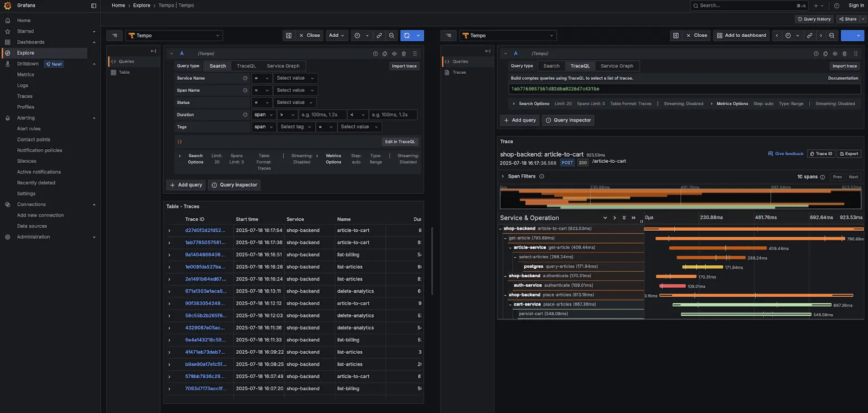Run query with left pane refresh button
This screenshot has height=413, width=868.
tap(407, 36)
